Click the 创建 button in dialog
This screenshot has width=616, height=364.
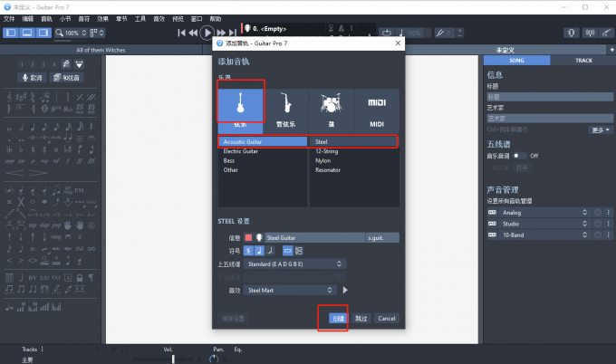click(x=337, y=319)
